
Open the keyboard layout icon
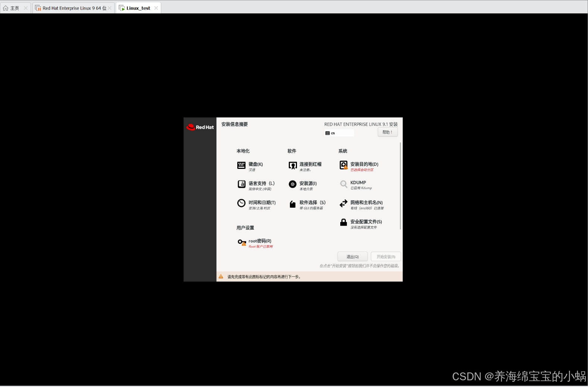(x=241, y=165)
